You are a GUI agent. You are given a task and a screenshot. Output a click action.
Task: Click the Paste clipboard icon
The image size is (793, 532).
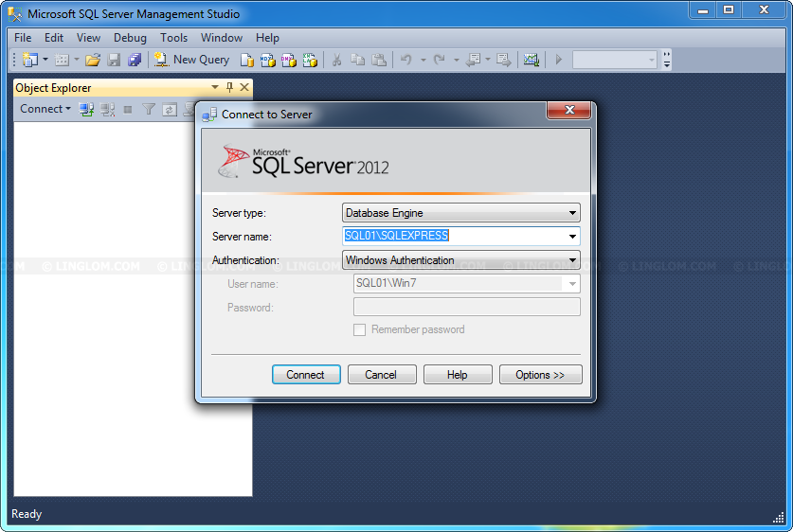pos(379,60)
